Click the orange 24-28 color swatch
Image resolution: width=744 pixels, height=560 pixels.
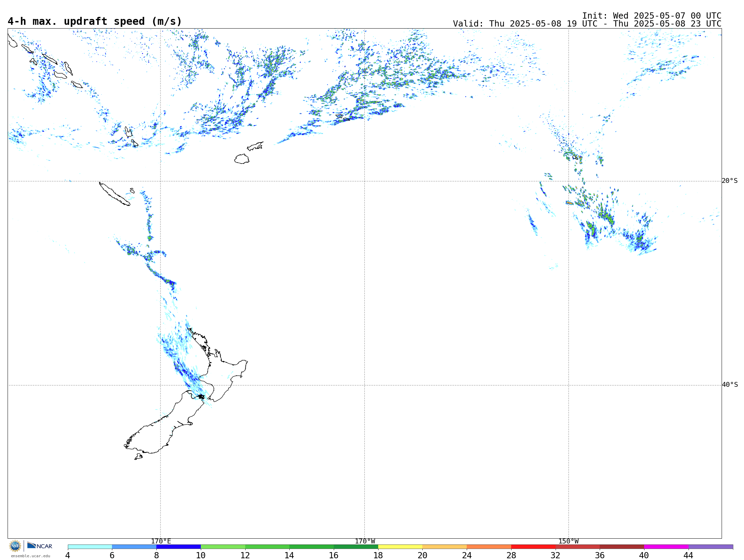[x=489, y=547]
